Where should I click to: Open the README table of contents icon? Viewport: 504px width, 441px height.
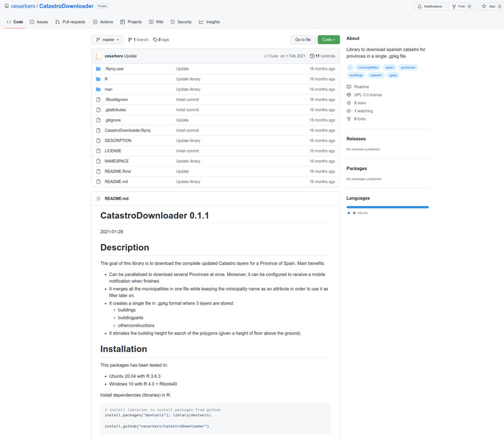98,199
